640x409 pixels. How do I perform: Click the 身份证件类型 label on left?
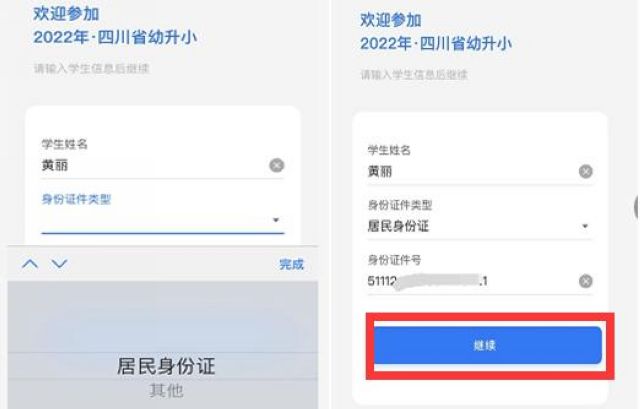pos(76,199)
